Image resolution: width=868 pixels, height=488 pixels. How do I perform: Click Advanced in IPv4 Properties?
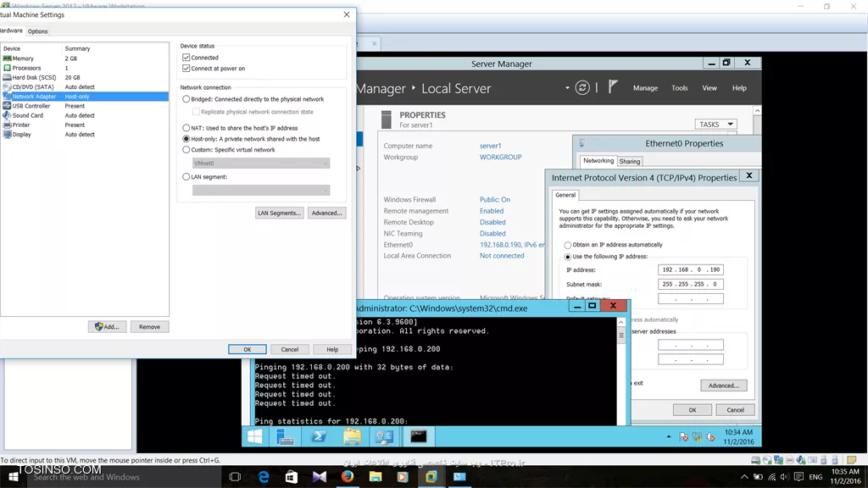[x=724, y=385]
